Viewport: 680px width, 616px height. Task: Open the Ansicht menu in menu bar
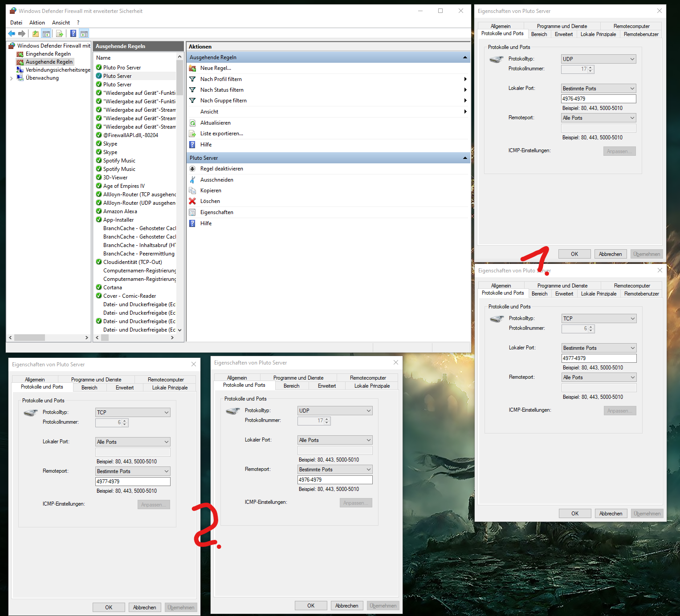(61, 23)
